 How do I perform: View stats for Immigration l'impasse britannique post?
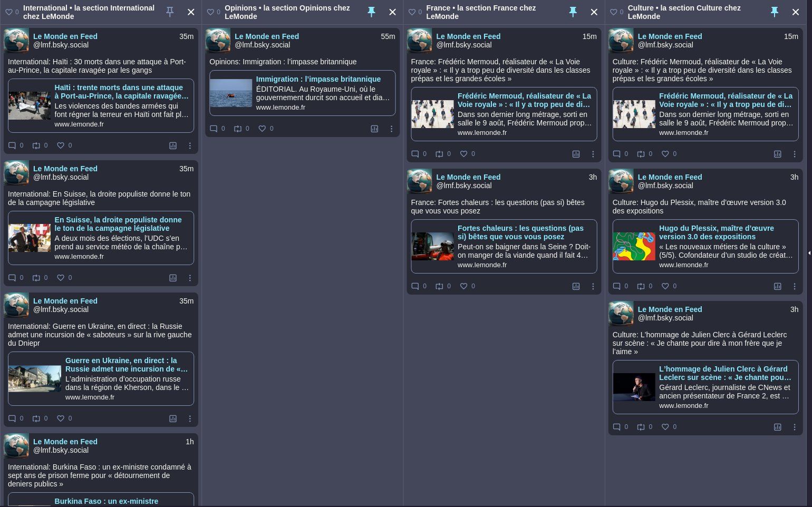click(374, 129)
